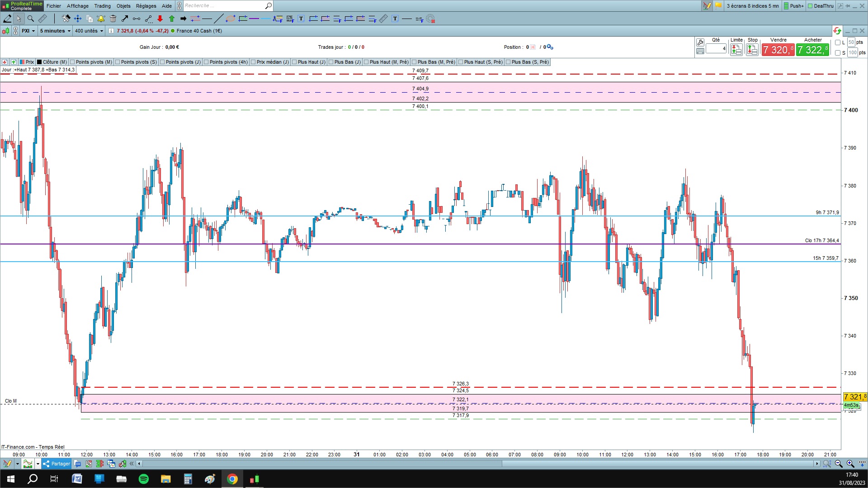
Task: Open the Réglages menu
Action: pyautogui.click(x=146, y=6)
